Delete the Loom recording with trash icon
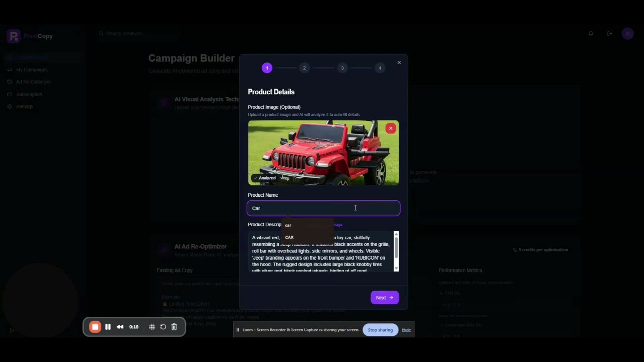Image resolution: width=644 pixels, height=362 pixels. (174, 327)
